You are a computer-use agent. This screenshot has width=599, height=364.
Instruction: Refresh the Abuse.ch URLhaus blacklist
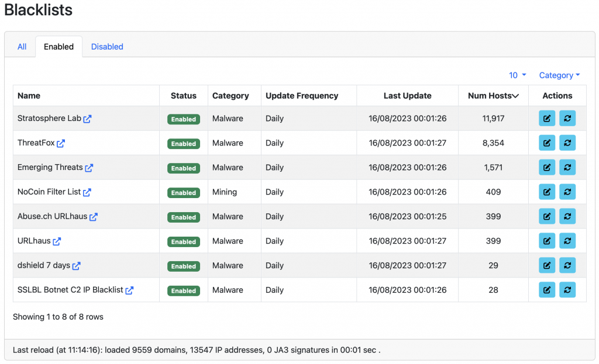[567, 216]
